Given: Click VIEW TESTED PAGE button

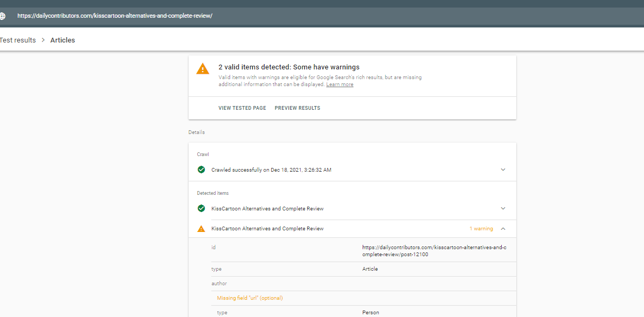Looking at the screenshot, I should [x=242, y=108].
